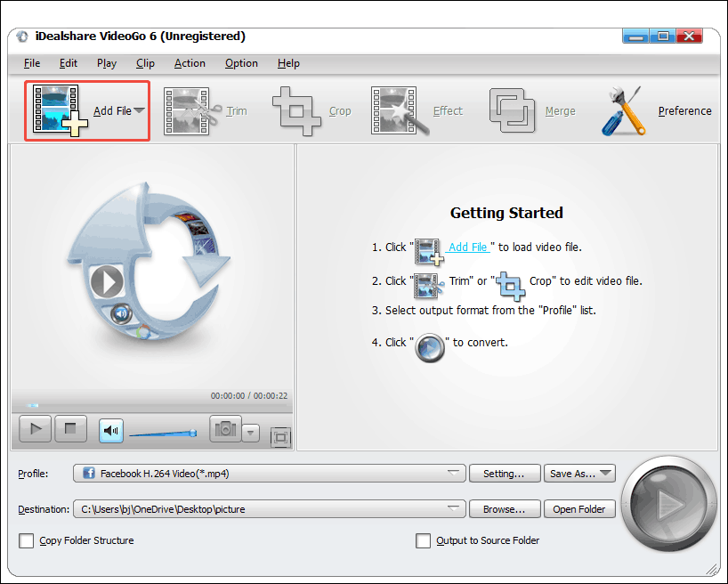Start conversion with the large round button
728x584 pixels.
tap(668, 505)
